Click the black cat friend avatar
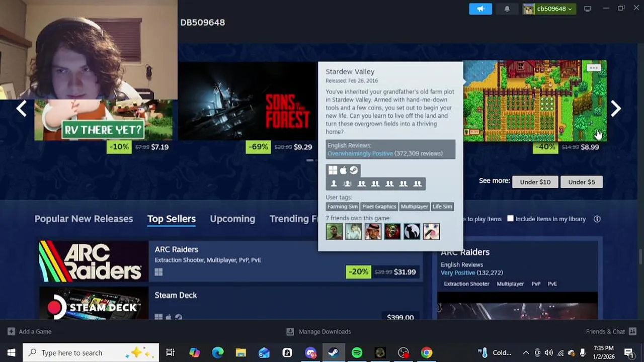Viewport: 644px width, 362px height. [x=412, y=231]
